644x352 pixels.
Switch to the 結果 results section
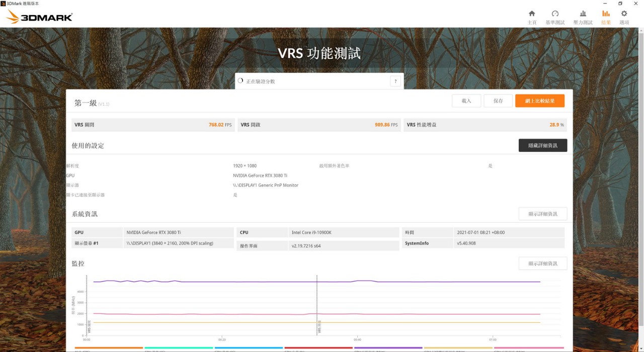pos(606,17)
